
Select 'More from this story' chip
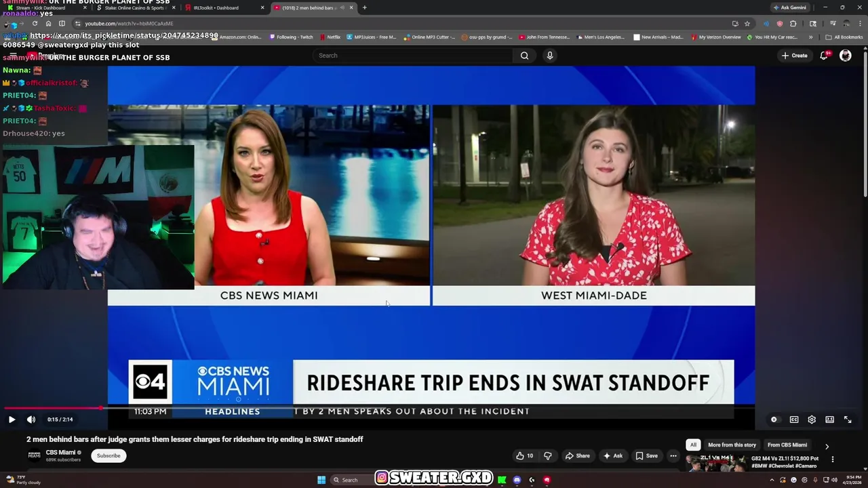click(732, 445)
